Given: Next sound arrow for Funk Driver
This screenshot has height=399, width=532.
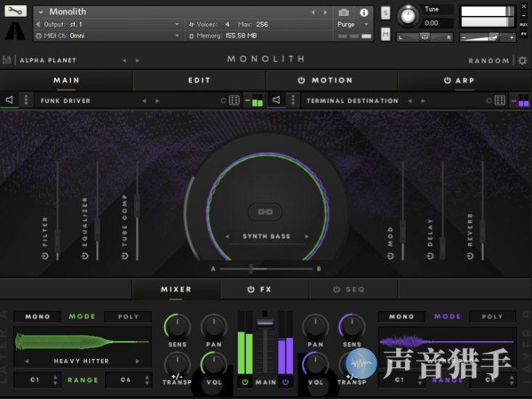Looking at the screenshot, I should (157, 101).
